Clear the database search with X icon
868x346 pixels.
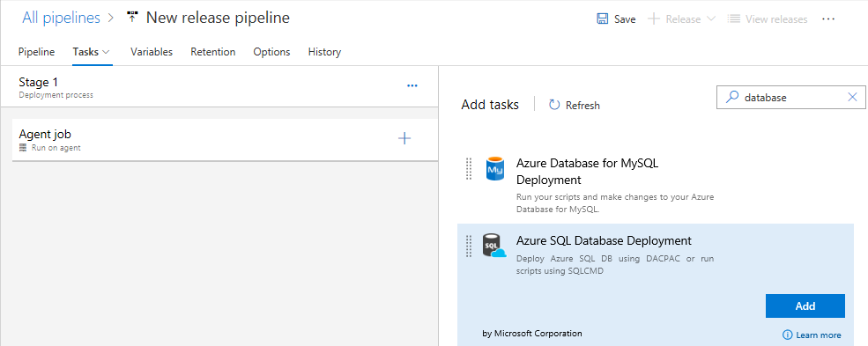(852, 97)
